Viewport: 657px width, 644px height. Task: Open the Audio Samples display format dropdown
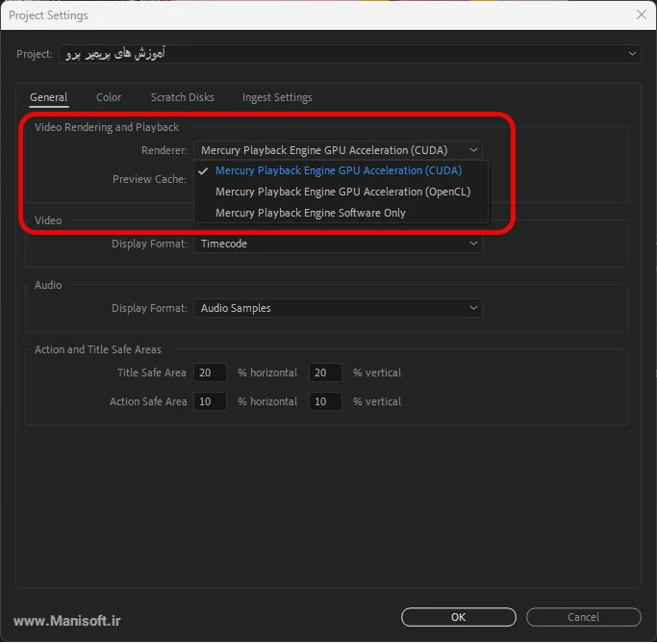338,309
